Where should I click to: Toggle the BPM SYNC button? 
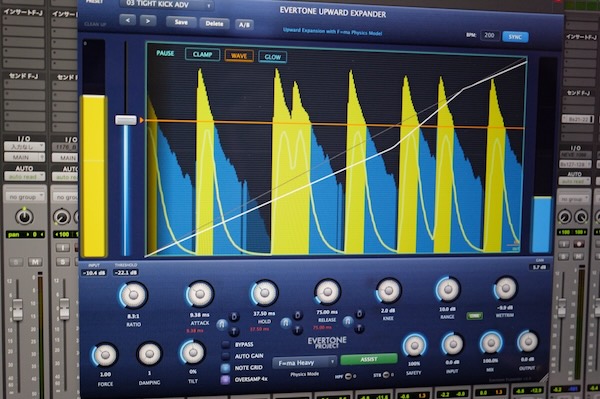(x=515, y=37)
